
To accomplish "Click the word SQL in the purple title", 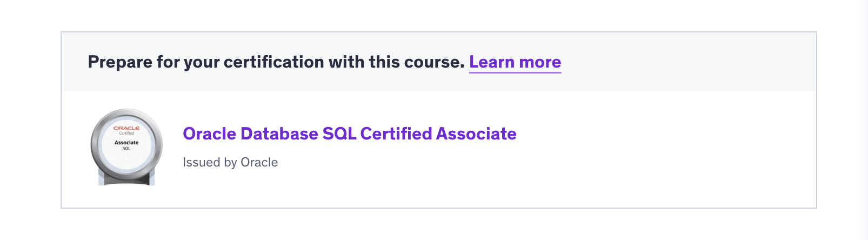I will 339,134.
